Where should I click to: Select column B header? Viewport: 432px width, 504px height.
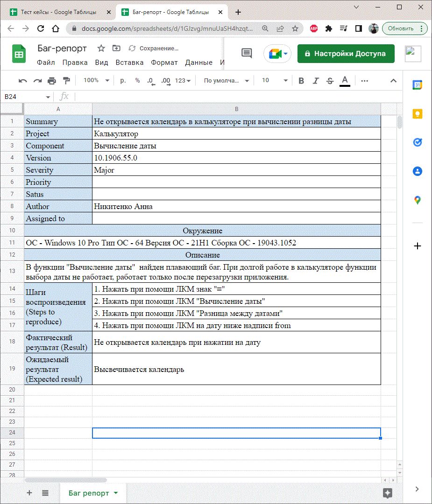[236, 109]
